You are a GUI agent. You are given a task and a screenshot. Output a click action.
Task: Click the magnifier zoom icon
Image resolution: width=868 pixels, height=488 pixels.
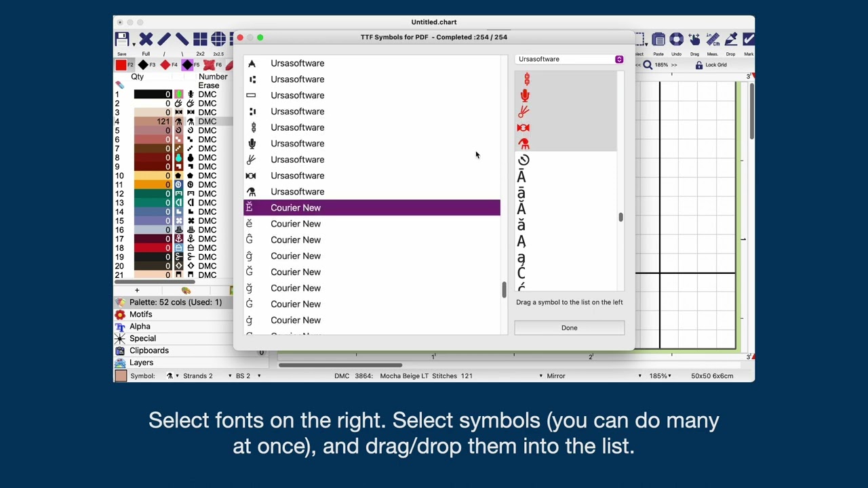[x=648, y=65]
